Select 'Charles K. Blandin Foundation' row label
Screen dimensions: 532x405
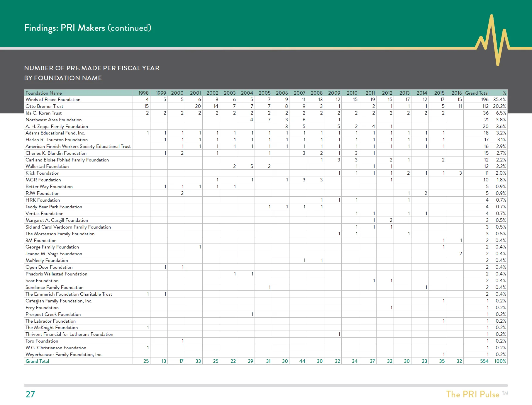click(x=56, y=153)
